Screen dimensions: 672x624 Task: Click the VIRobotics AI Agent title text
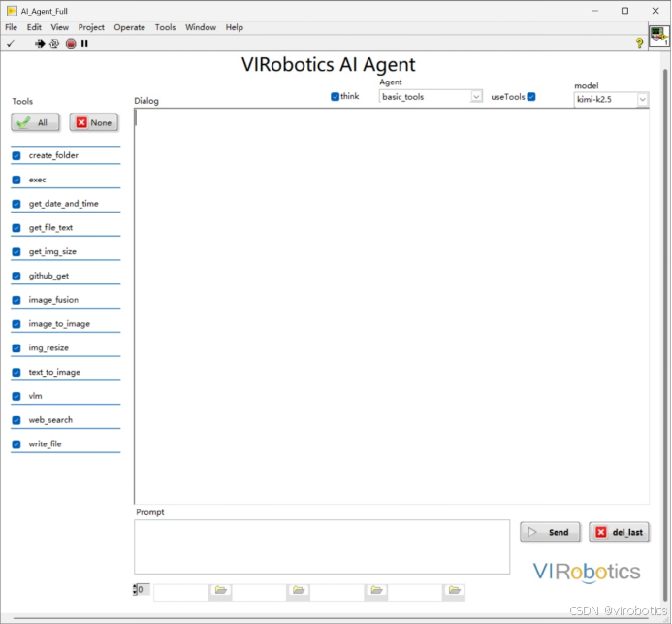(x=329, y=65)
